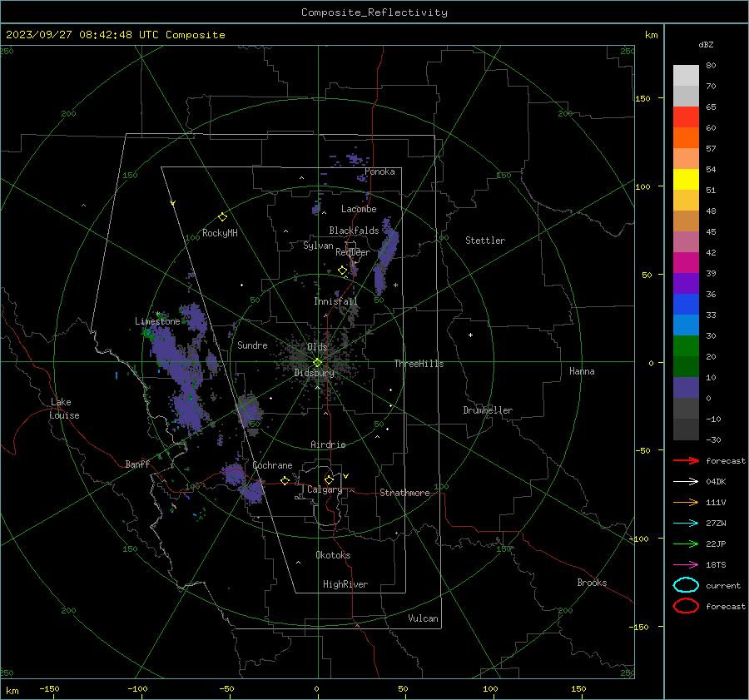Viewport: 749px width, 700px height.
Task: Click the Limestone label
Action: [157, 321]
